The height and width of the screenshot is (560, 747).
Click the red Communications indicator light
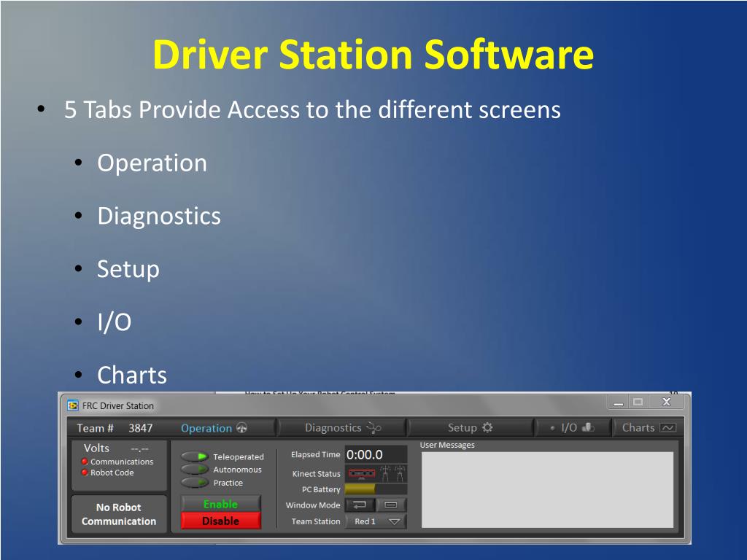pos(85,462)
